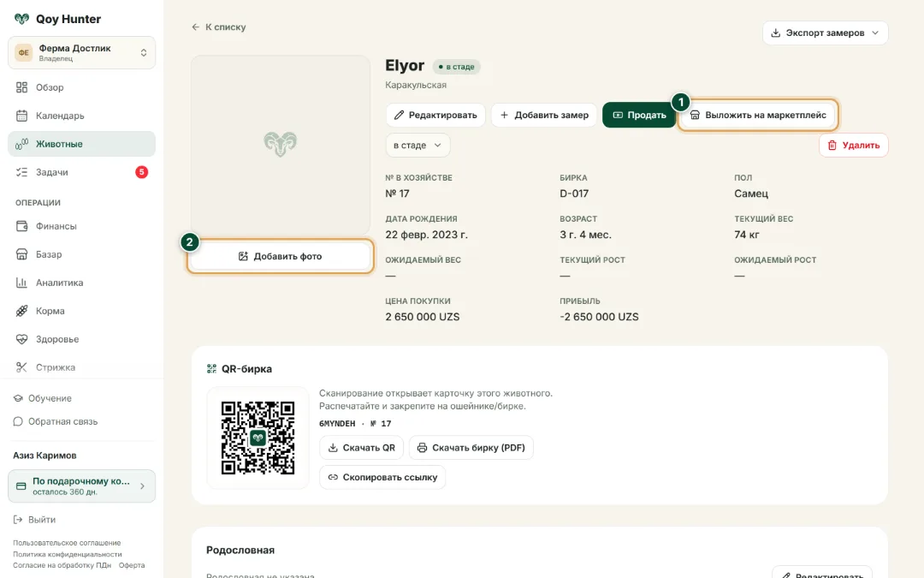Click the Выйти logout arrow icon
This screenshot has height=578, width=924.
point(18,520)
